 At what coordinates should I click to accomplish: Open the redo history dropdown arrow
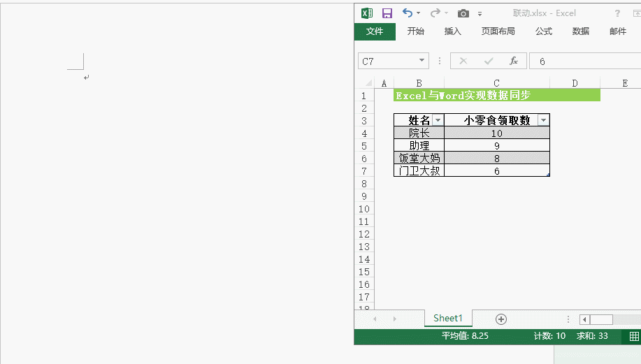pos(447,13)
